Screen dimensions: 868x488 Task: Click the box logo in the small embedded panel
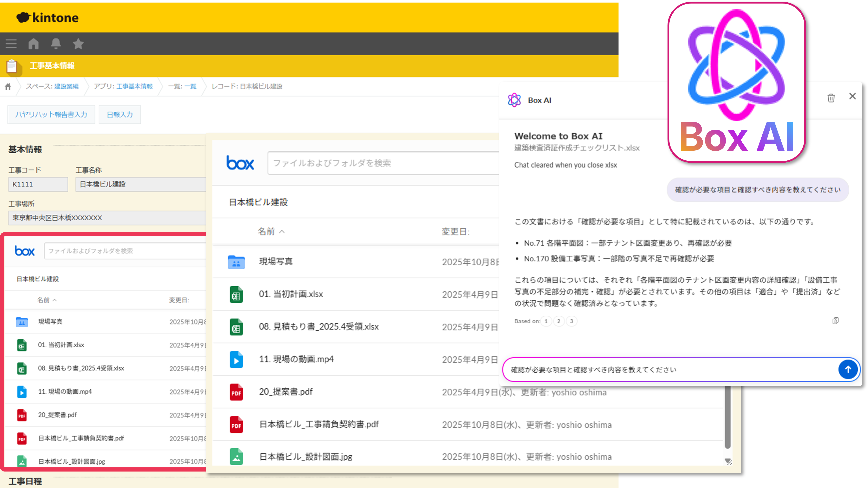25,251
